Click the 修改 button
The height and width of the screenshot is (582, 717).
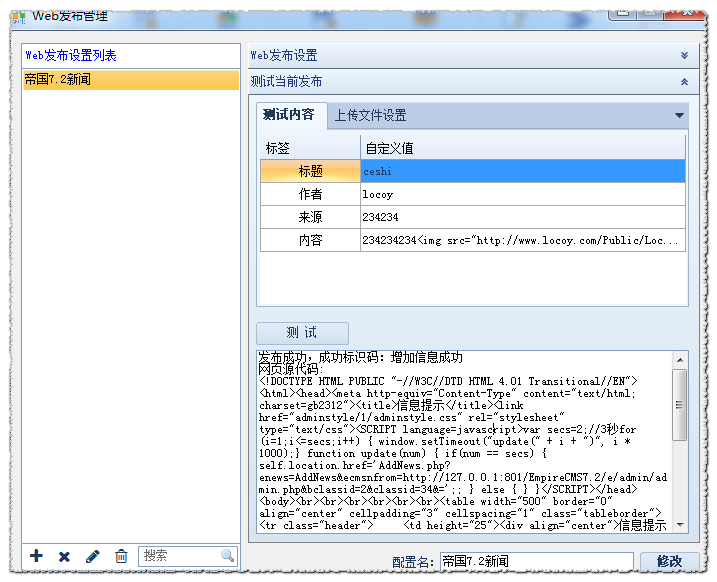[x=668, y=562]
